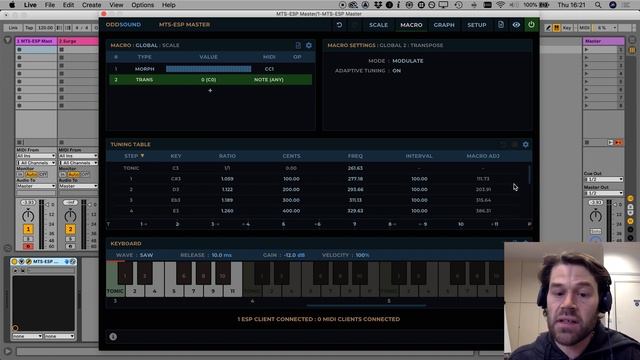Click the undo arrow icon in MTS-ESP header
Screen dimensions: 640x360
[339, 25]
